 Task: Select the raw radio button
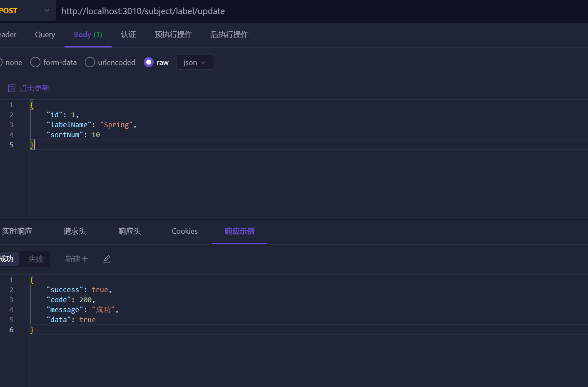[x=149, y=62]
